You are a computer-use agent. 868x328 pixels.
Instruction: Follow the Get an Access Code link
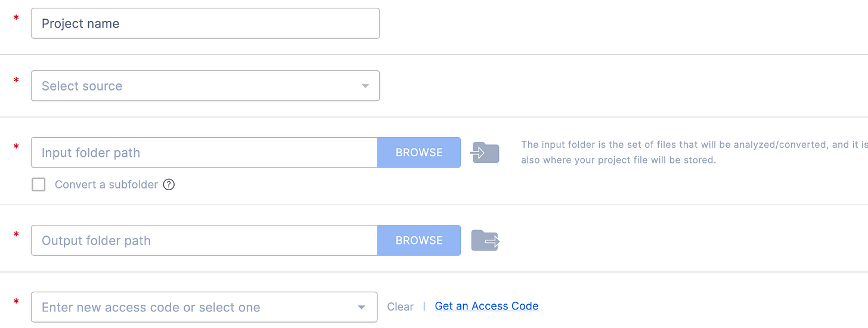(x=486, y=306)
